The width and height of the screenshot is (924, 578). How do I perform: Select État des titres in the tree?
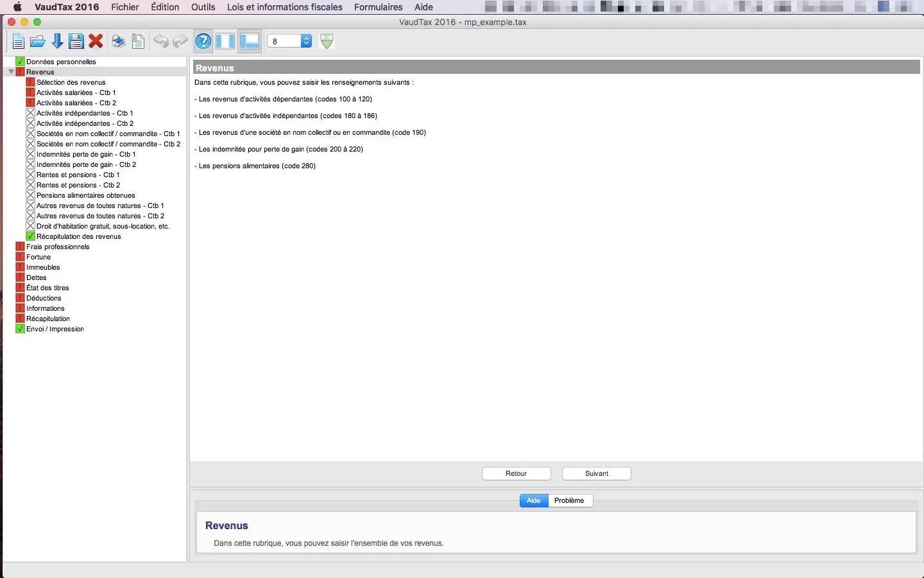[x=47, y=288]
